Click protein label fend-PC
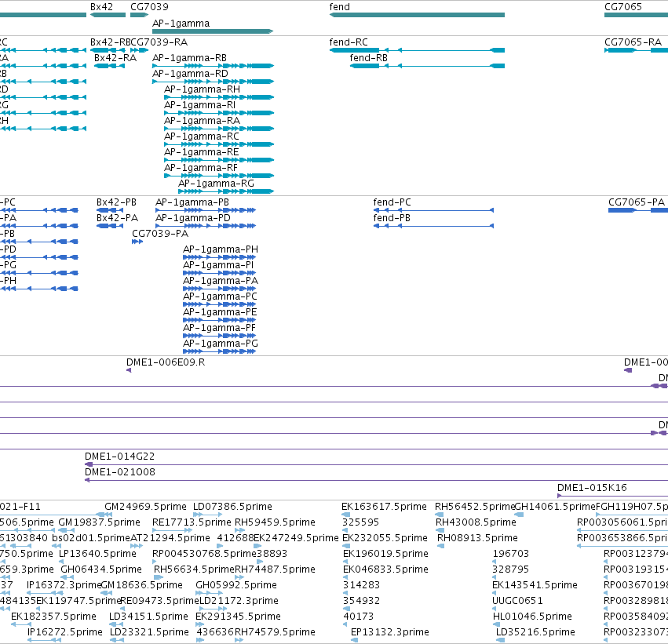This screenshot has width=668, height=644. click(x=392, y=202)
